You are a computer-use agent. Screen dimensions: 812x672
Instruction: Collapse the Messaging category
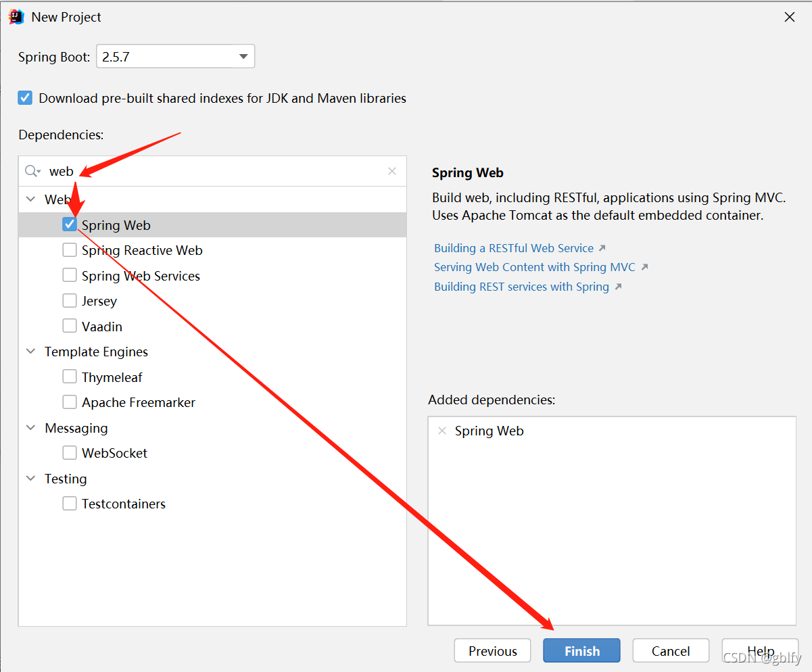click(x=30, y=428)
